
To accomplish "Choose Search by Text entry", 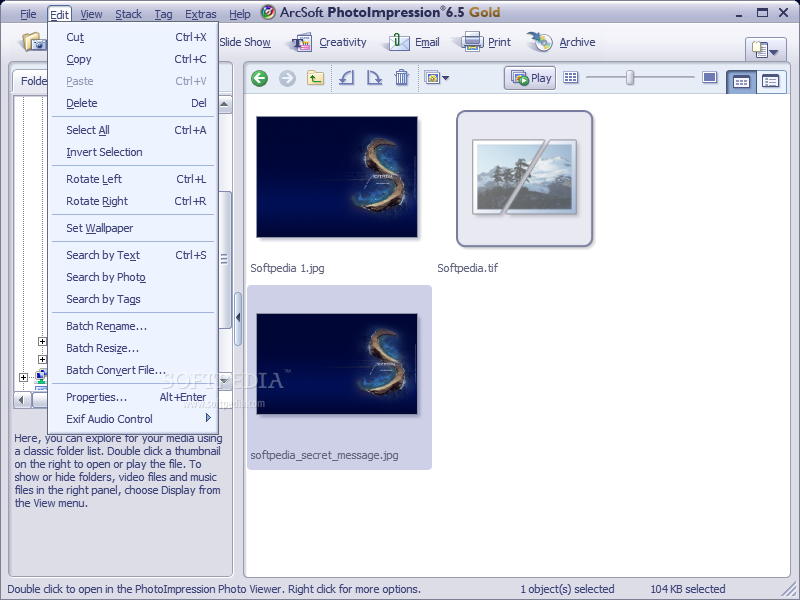I will point(134,255).
